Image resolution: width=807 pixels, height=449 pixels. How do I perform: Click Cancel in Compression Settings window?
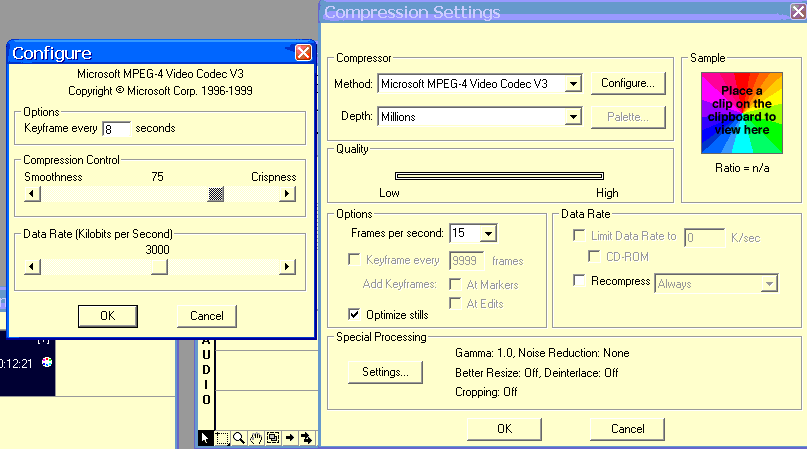627,429
